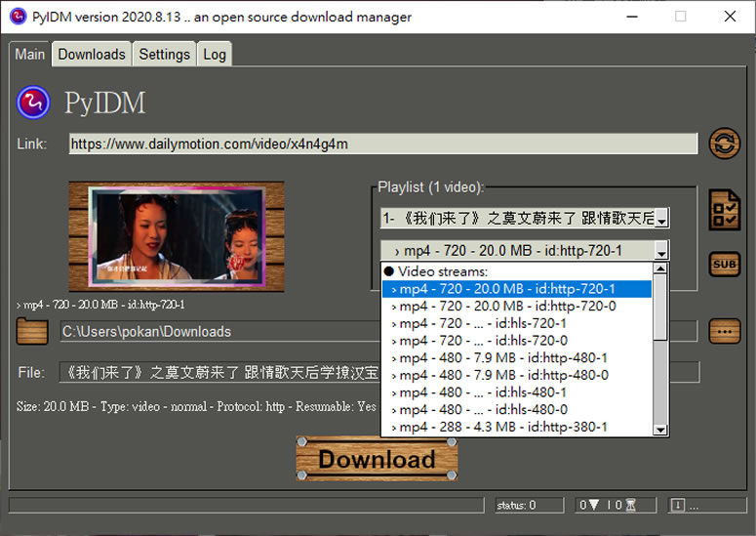
Task: Select stream id:hls-720-1
Action: tap(517, 323)
